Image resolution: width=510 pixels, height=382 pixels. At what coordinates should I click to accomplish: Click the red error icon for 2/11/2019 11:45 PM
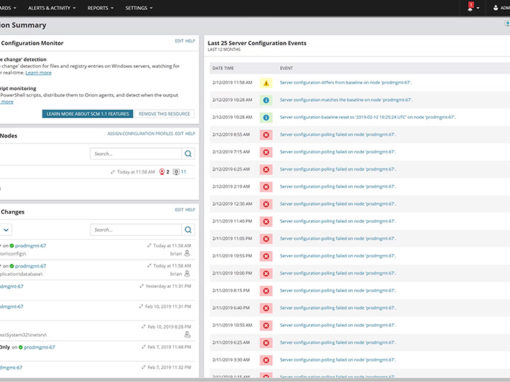tap(266, 221)
